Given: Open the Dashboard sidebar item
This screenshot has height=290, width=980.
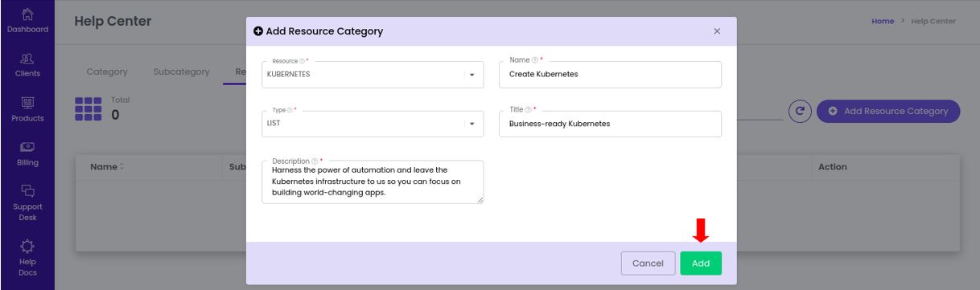Looking at the screenshot, I should [x=28, y=20].
